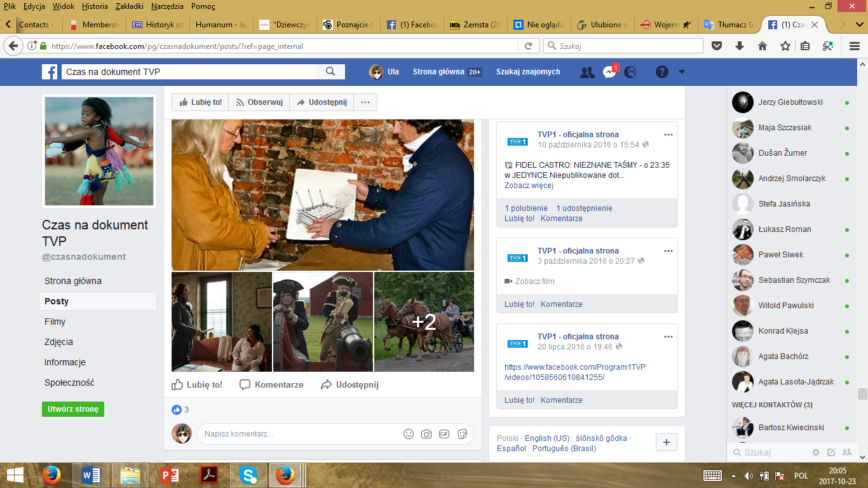Show bookmarks list icon
Viewport: 868px width, 488px height.
click(x=804, y=46)
